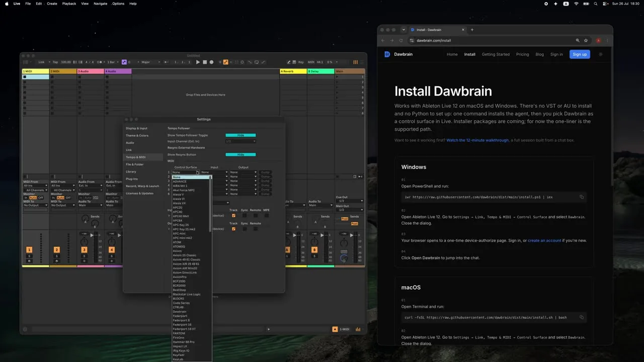Click the Sign up button on Dawbrain site
The height and width of the screenshot is (362, 644).
coord(580,54)
